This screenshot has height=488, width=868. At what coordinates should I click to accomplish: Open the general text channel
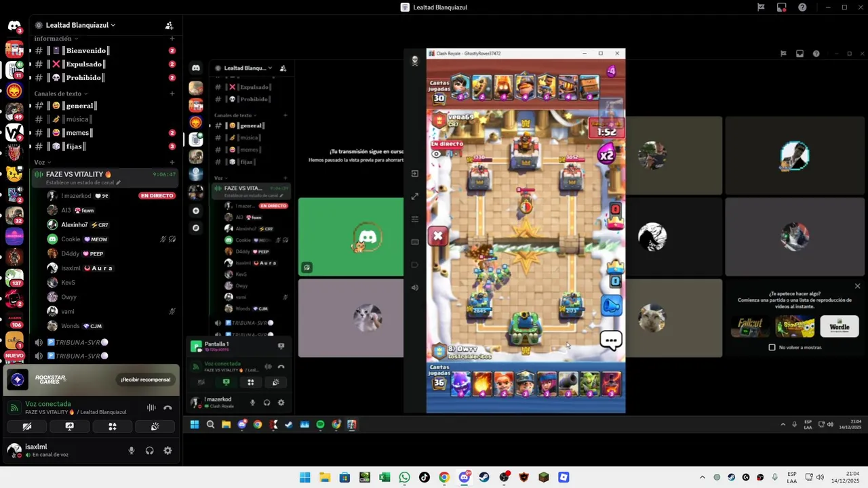tap(105, 106)
